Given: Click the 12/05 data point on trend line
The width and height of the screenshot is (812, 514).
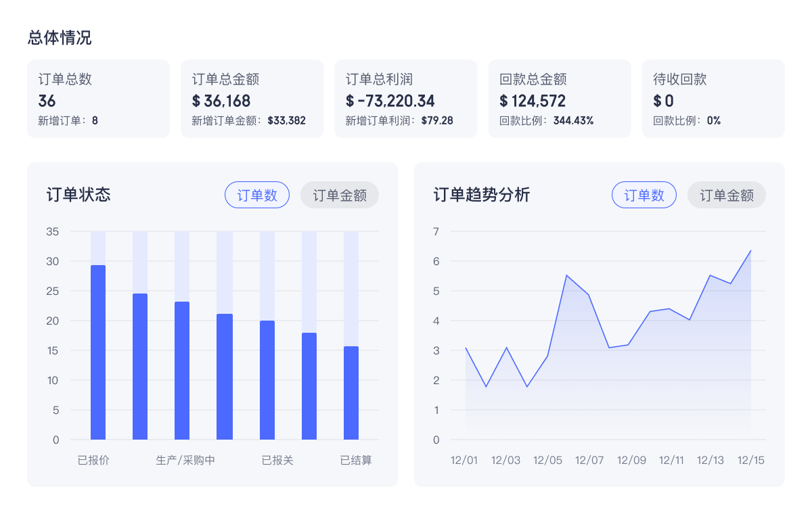Looking at the screenshot, I should point(549,356).
